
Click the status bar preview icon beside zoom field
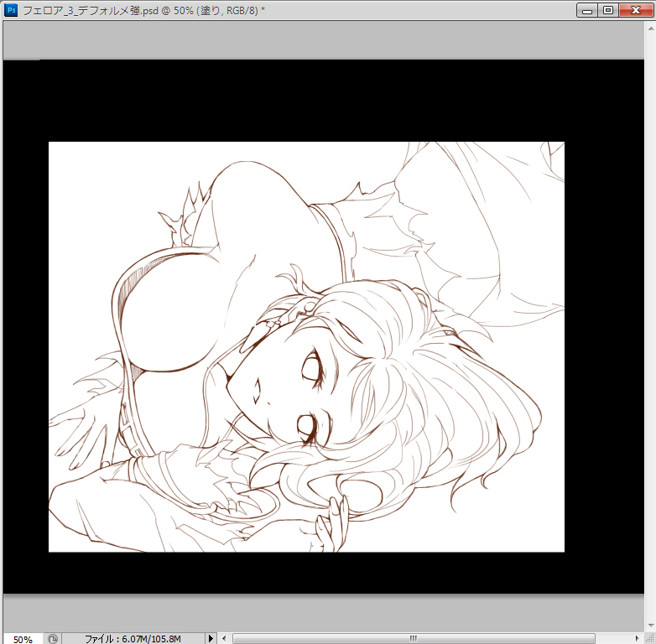[53, 639]
